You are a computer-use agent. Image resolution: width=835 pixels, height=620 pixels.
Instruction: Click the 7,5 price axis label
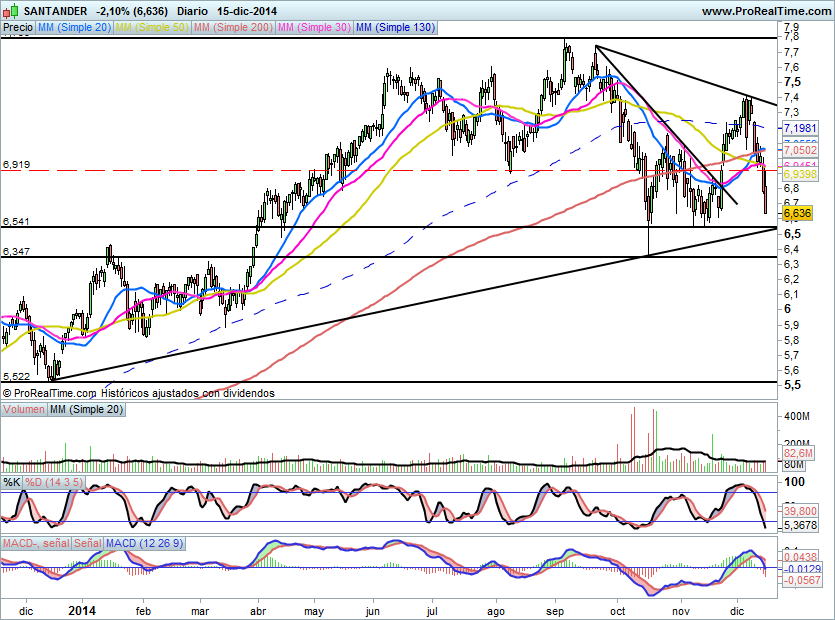click(792, 82)
